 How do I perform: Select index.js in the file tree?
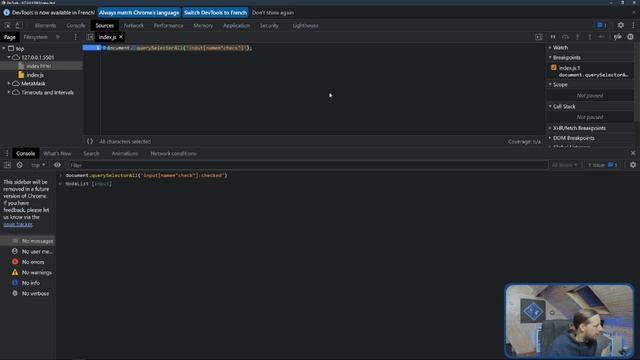[35, 75]
